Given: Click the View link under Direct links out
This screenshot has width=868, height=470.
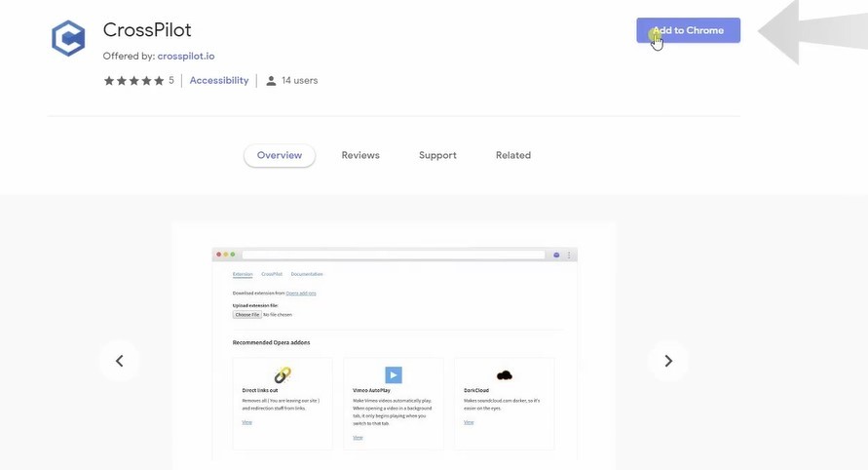Looking at the screenshot, I should [246, 422].
